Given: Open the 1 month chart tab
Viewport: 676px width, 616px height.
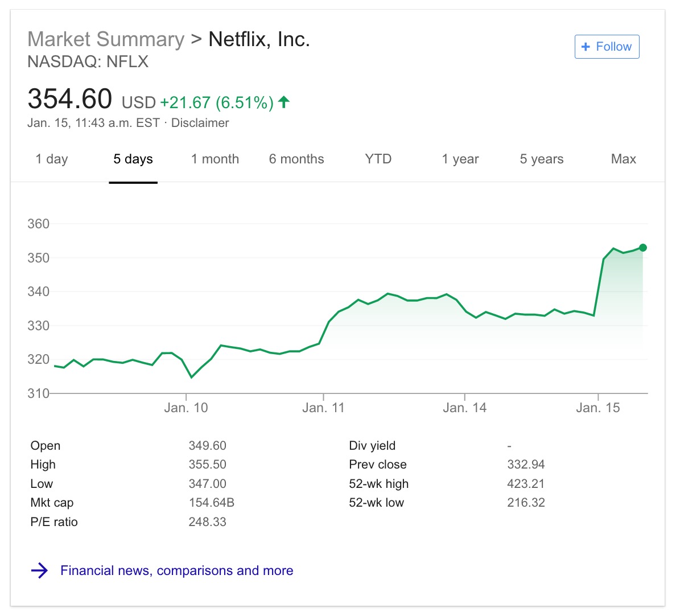Looking at the screenshot, I should tap(215, 159).
